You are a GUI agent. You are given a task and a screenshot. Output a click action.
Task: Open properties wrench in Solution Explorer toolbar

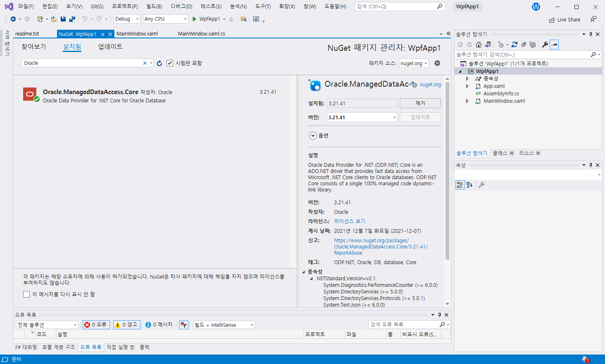pos(545,45)
